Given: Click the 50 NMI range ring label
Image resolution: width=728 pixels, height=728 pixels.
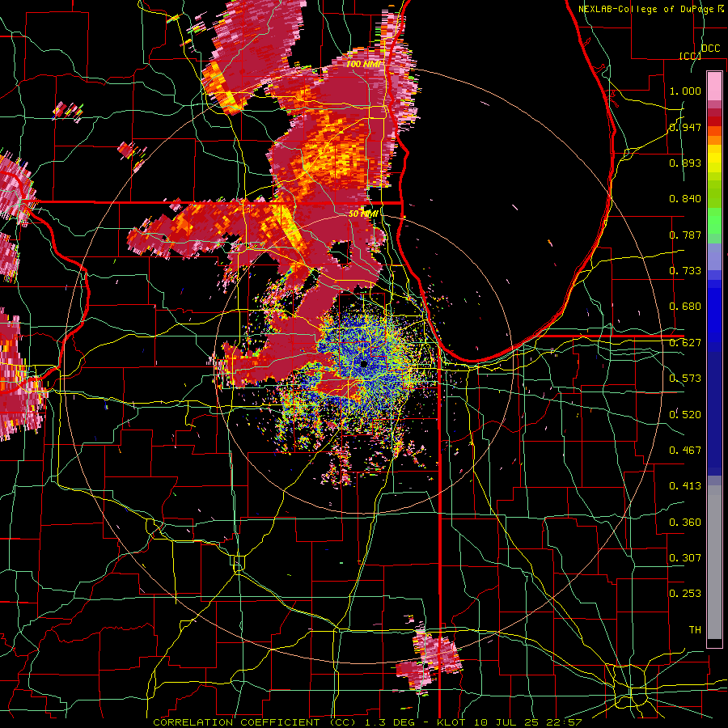Looking at the screenshot, I should click(363, 214).
